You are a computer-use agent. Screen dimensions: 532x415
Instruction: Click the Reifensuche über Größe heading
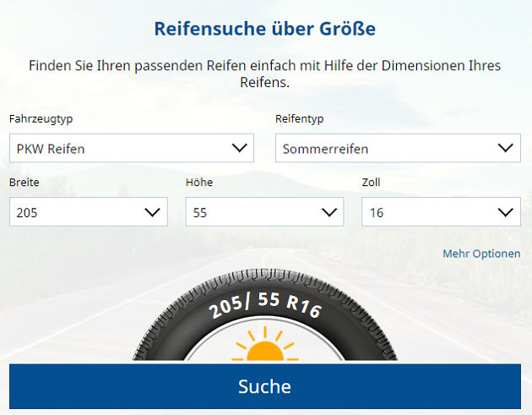pyautogui.click(x=265, y=29)
